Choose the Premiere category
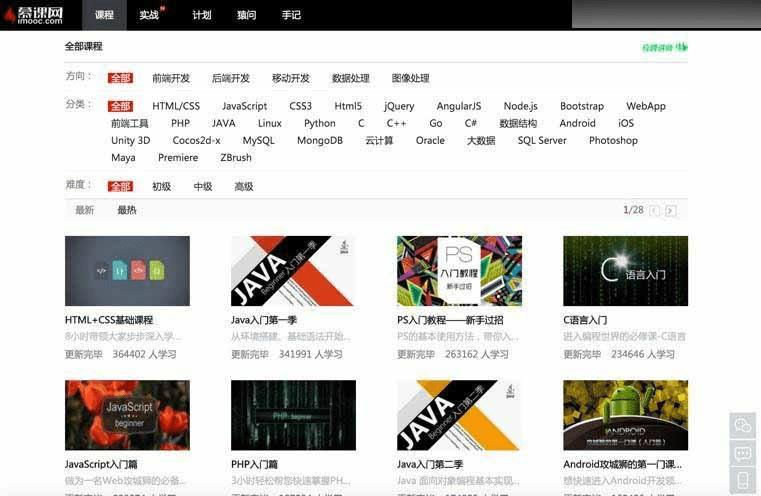Screen dimensions: 761x496 tap(178, 158)
